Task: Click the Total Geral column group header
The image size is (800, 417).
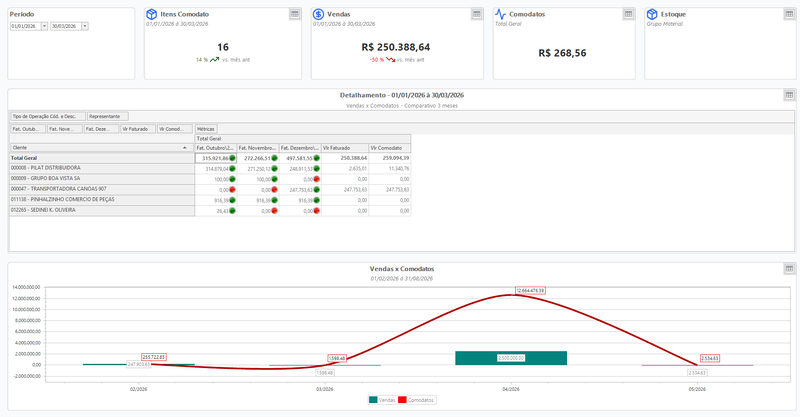Action: 303,139
